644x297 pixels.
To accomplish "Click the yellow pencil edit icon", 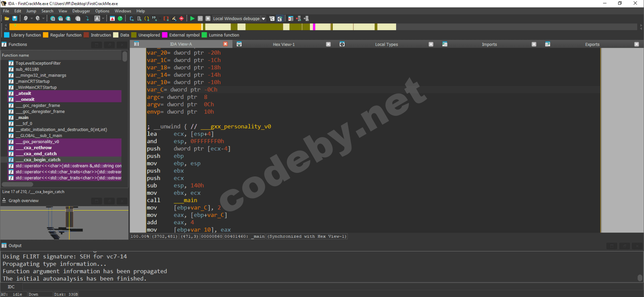I will click(174, 18).
